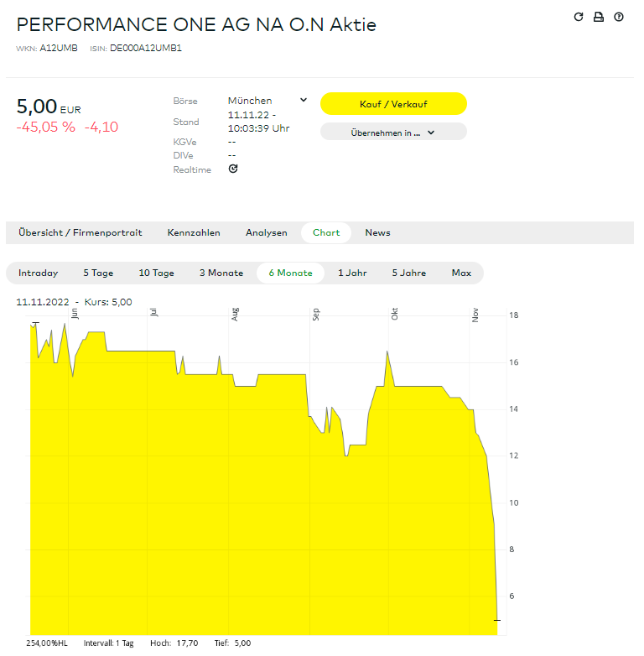Expand the Übernehmen in ... dropdown

[x=393, y=133]
